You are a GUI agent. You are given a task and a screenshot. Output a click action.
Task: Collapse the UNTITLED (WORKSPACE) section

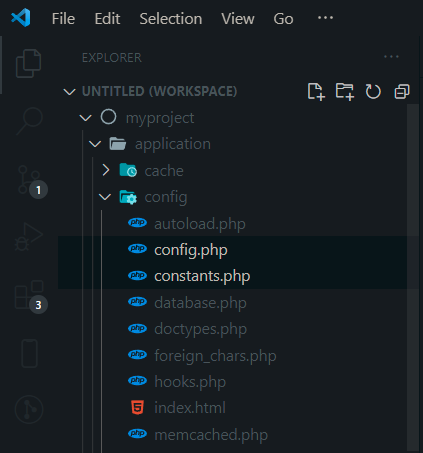(69, 92)
